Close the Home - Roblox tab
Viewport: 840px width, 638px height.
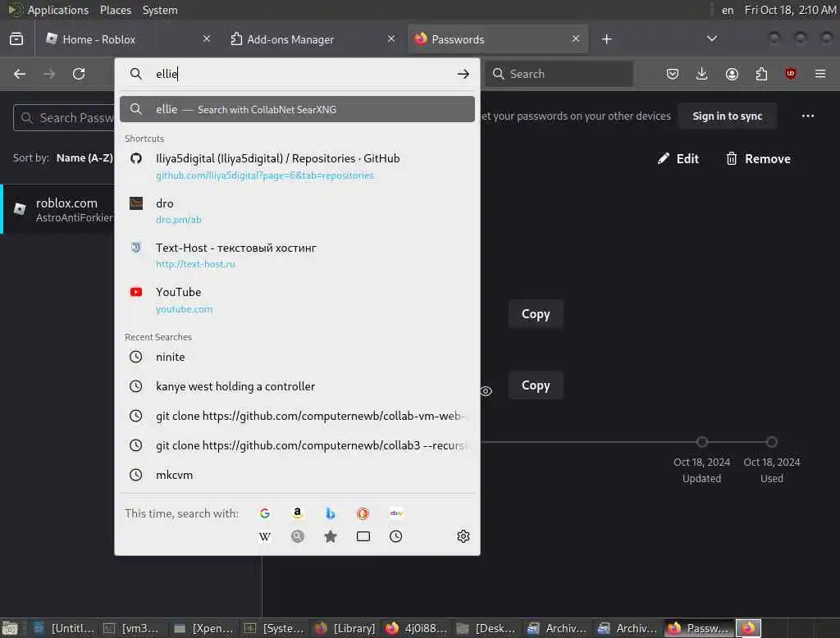click(x=207, y=39)
